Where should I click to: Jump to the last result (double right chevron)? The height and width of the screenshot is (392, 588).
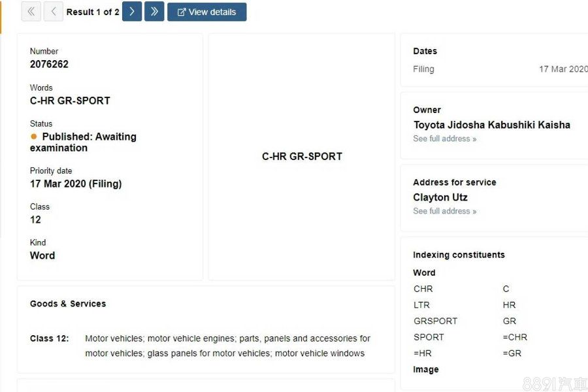coord(154,12)
